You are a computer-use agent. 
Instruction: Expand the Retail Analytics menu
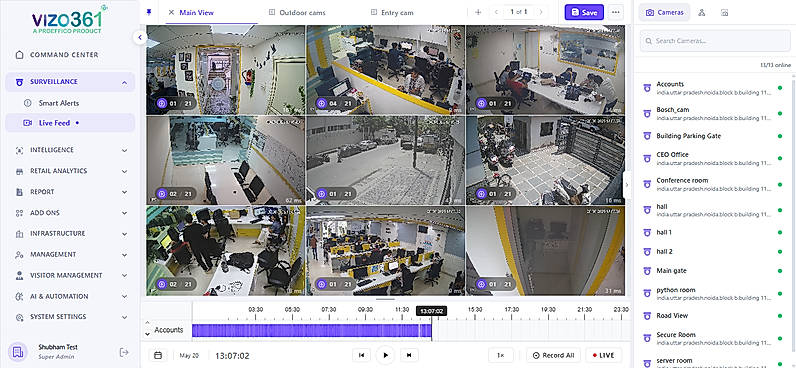click(70, 171)
